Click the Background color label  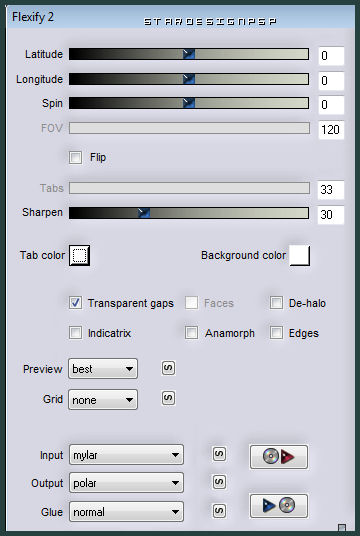[x=243, y=255]
